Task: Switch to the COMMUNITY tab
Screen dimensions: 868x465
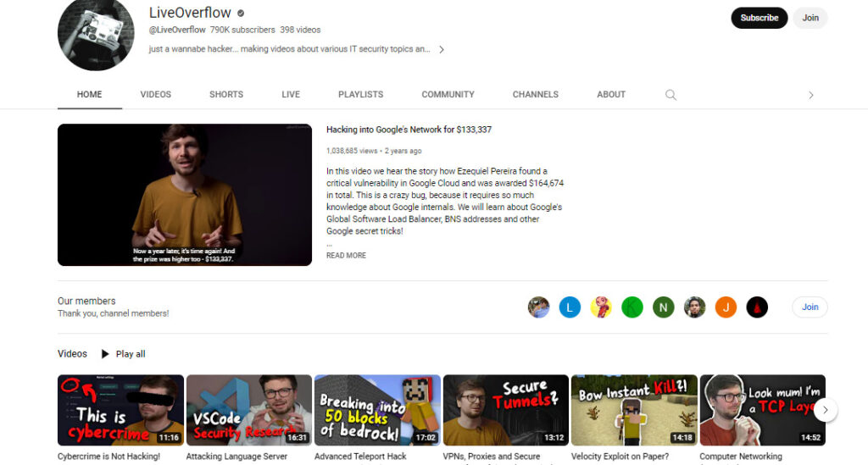Action: 448,95
